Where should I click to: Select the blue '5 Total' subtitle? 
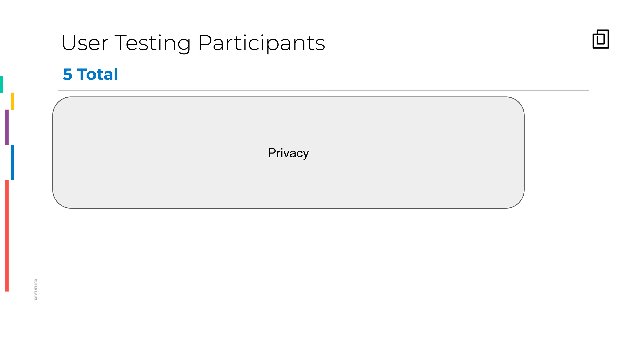tap(90, 74)
